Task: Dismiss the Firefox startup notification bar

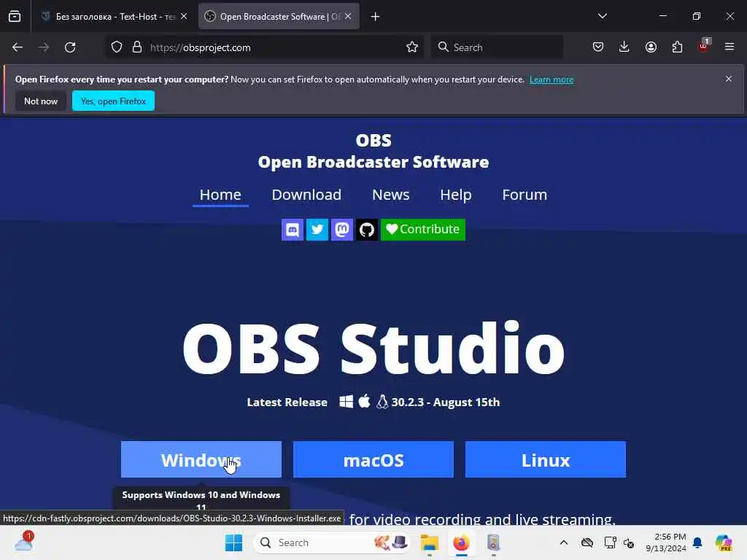Action: pos(729,79)
